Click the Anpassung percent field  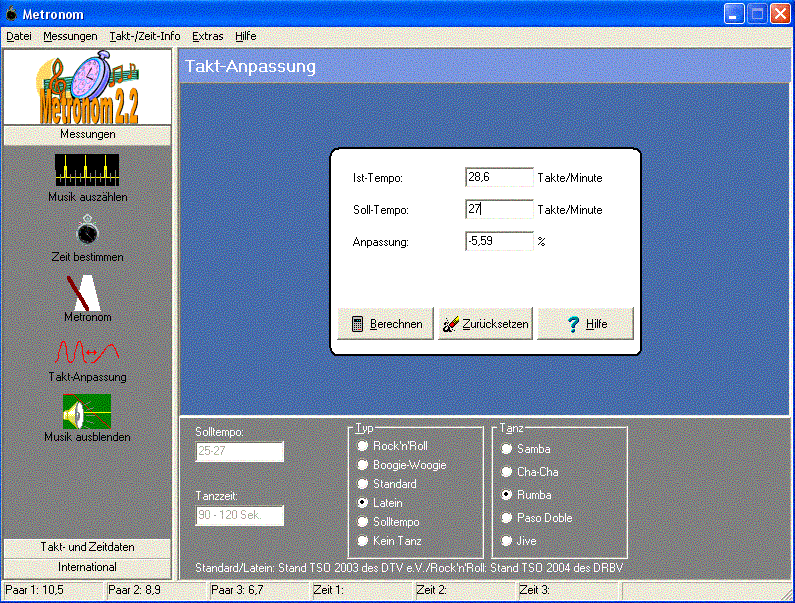499,241
